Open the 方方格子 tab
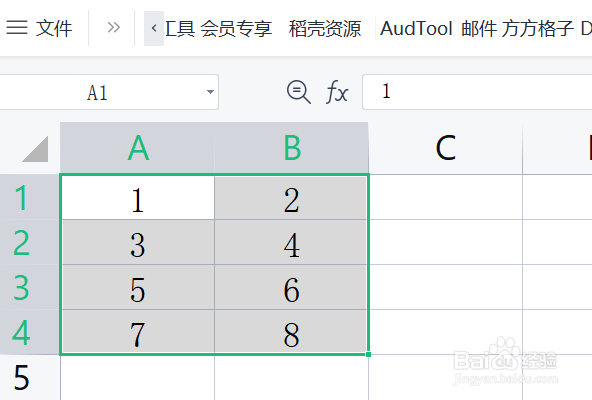The height and width of the screenshot is (400, 592). coord(538,29)
